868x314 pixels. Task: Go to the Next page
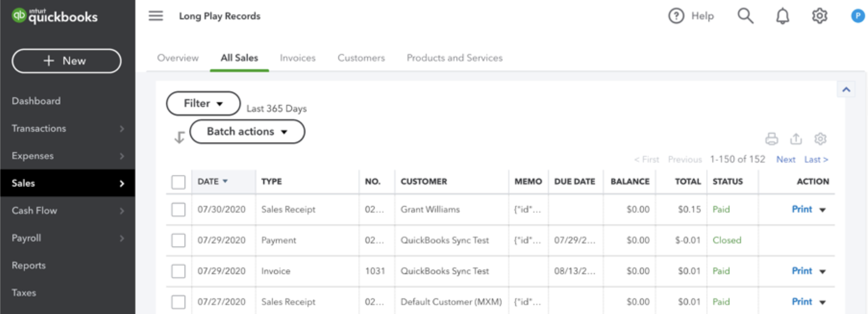[x=786, y=159]
